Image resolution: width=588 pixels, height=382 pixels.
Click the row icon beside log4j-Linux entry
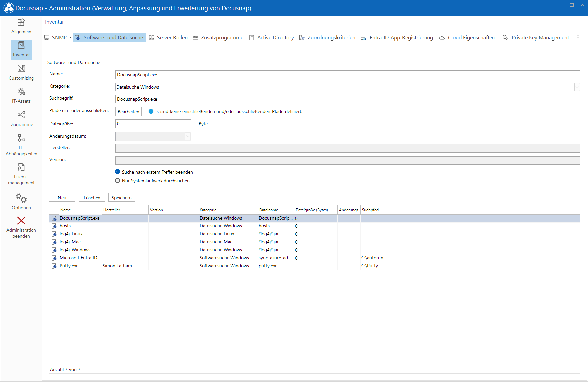(x=54, y=234)
